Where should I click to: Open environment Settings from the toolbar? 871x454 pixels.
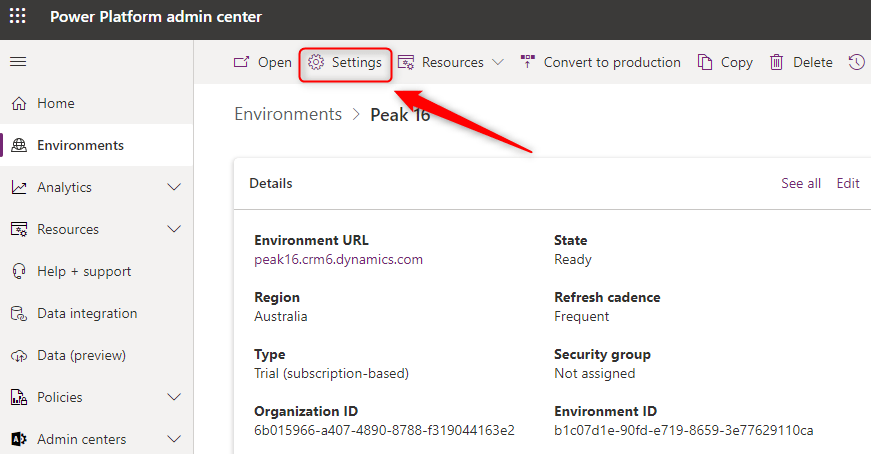point(345,62)
